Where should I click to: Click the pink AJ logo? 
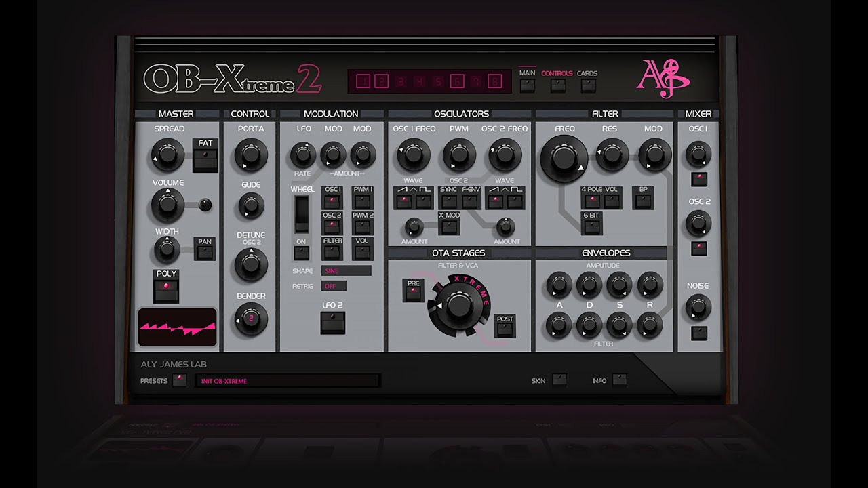pyautogui.click(x=663, y=79)
